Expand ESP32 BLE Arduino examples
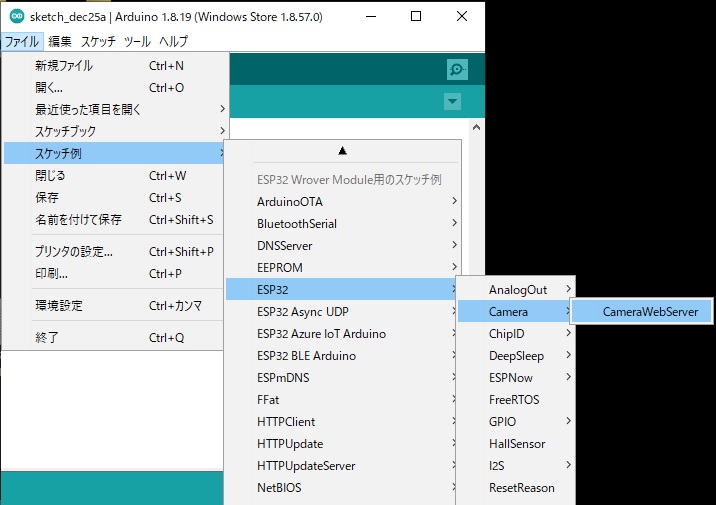The image size is (716, 505). 341,356
